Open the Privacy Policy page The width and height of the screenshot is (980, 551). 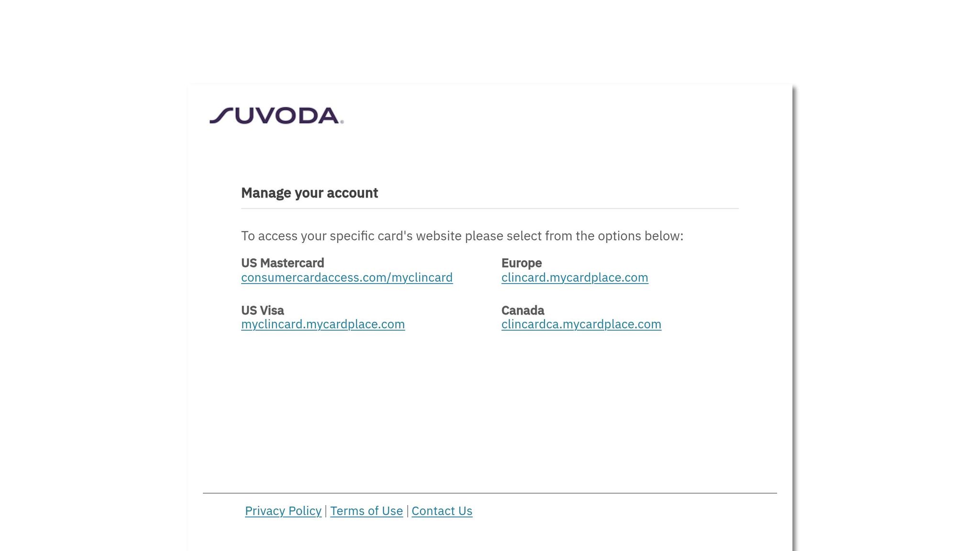coord(283,511)
